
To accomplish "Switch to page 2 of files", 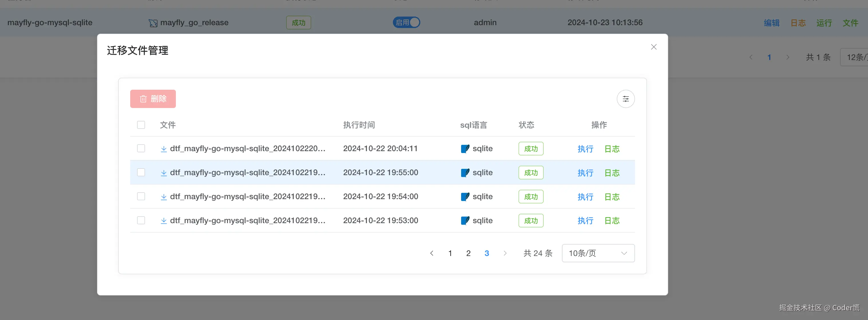I will 468,253.
